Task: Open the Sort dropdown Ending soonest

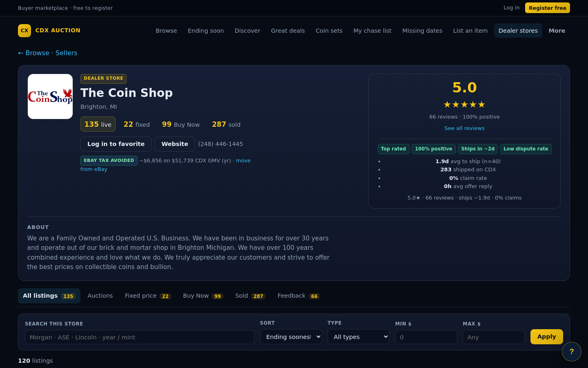Action: (291, 337)
